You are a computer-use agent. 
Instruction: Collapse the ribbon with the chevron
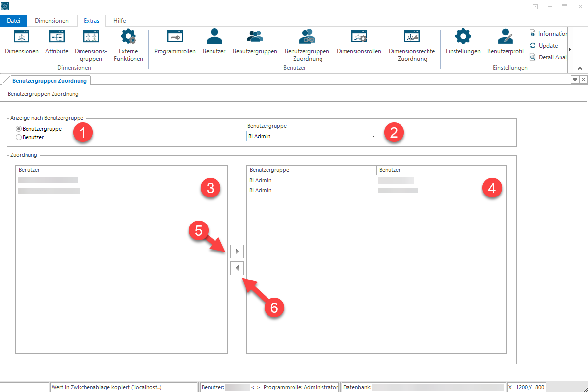(580, 68)
